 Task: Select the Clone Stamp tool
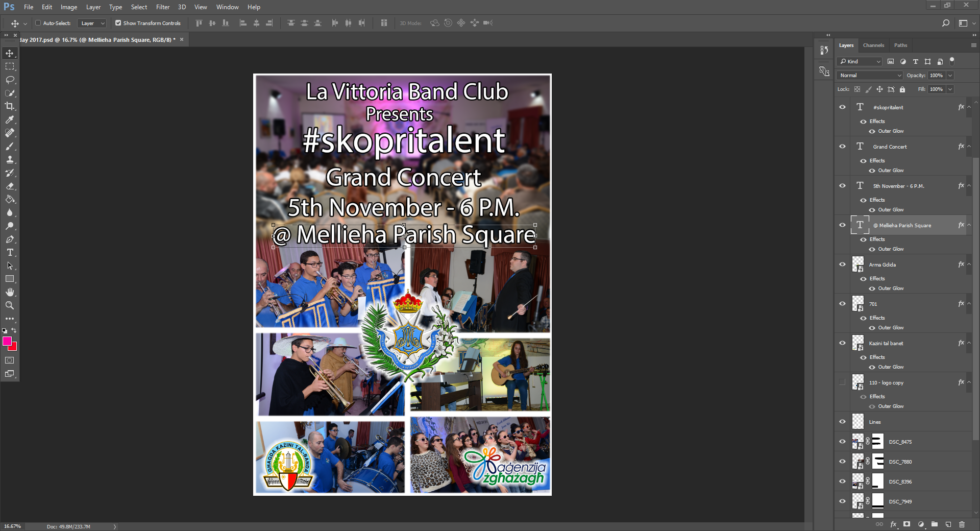[x=10, y=160]
